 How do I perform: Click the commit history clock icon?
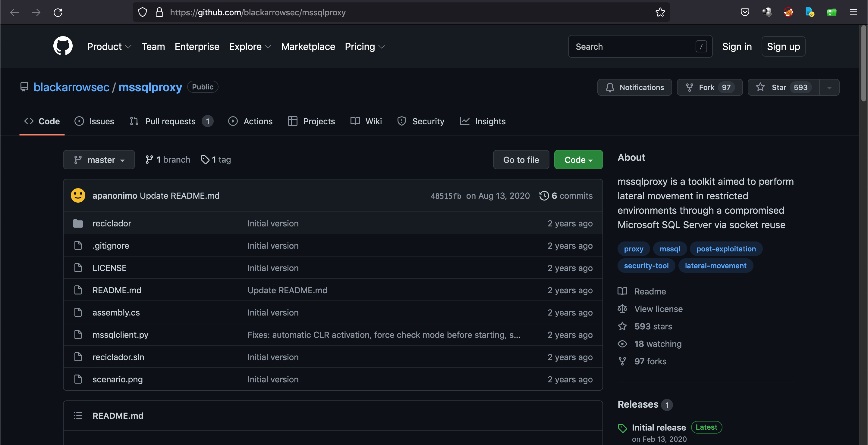click(544, 196)
